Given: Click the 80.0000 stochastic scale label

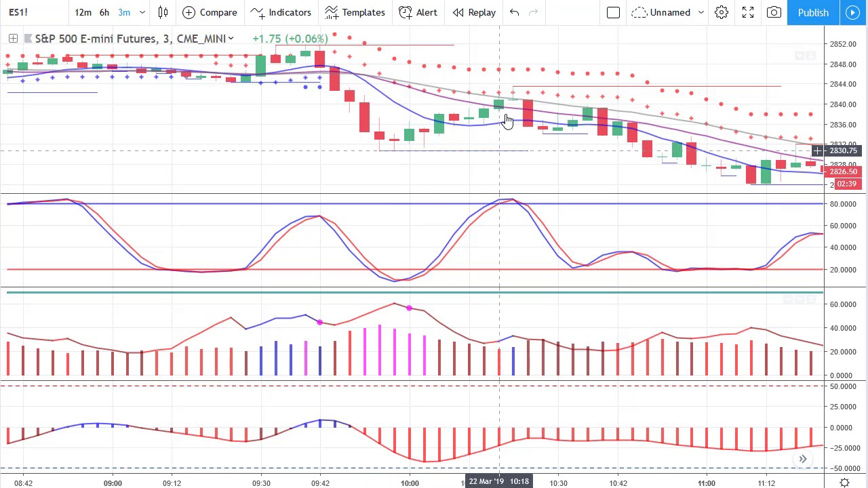Looking at the screenshot, I should coord(842,204).
